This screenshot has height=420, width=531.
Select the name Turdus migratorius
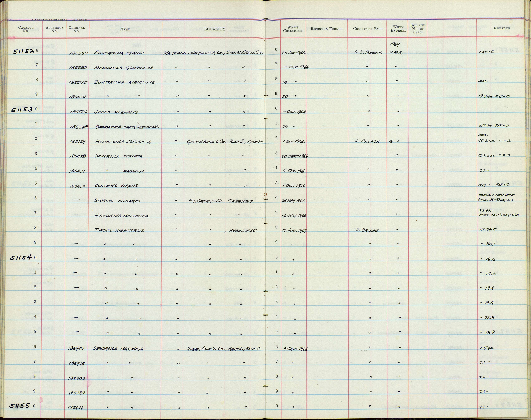coord(120,230)
